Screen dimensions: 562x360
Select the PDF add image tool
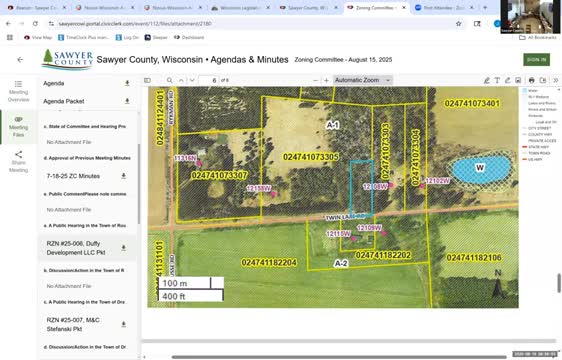tap(518, 80)
